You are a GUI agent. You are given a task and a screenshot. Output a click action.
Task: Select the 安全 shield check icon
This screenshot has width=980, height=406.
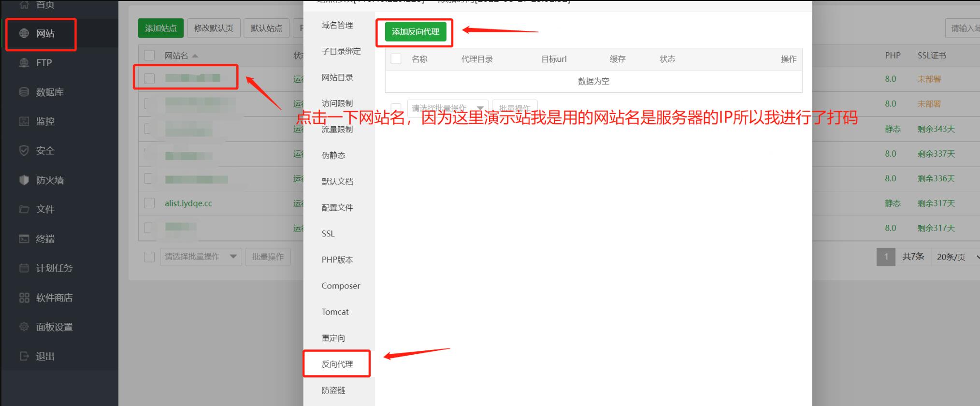(x=24, y=151)
